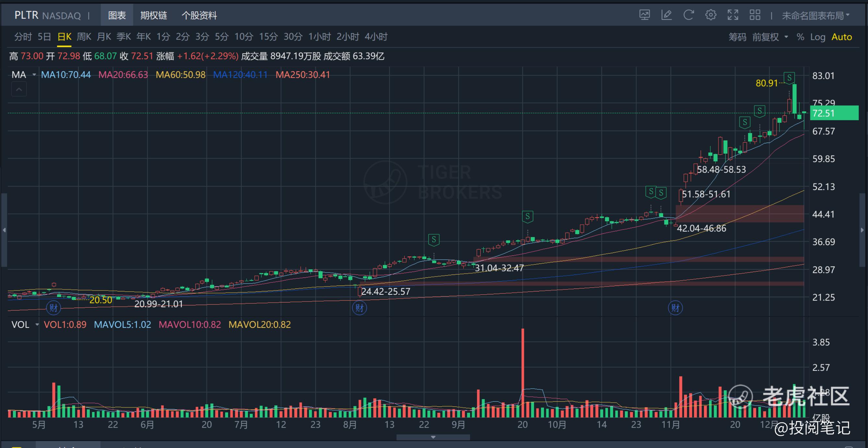Click the MAVOL20:0.82 label

tap(259, 325)
